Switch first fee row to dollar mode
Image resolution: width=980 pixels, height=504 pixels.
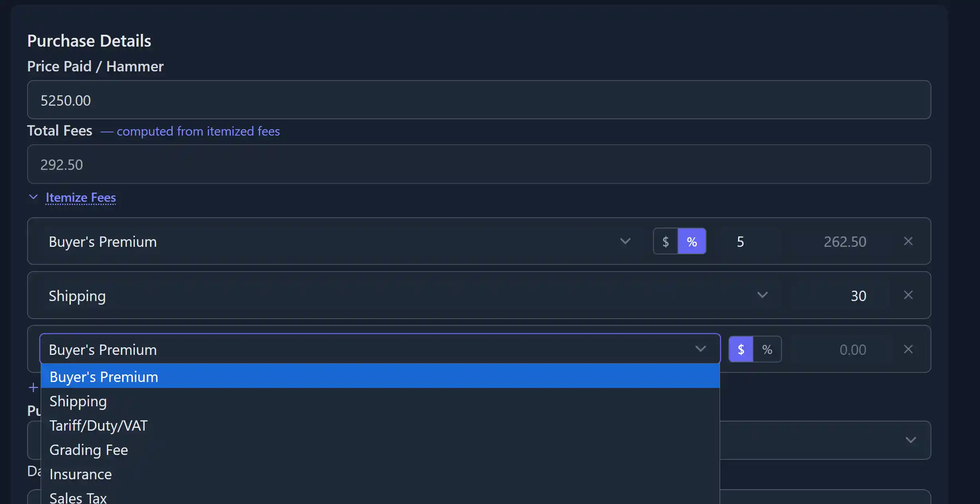(x=665, y=241)
